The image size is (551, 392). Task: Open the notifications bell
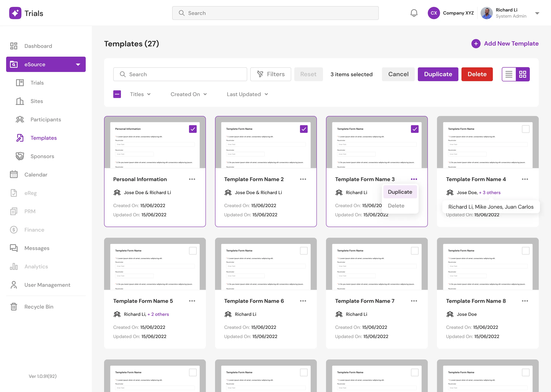tap(414, 13)
